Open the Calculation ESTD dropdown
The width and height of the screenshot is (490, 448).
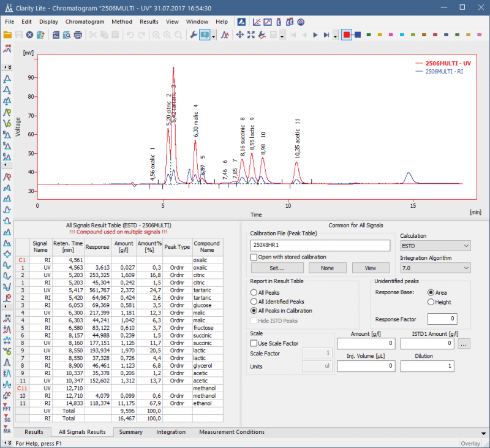[x=435, y=246]
